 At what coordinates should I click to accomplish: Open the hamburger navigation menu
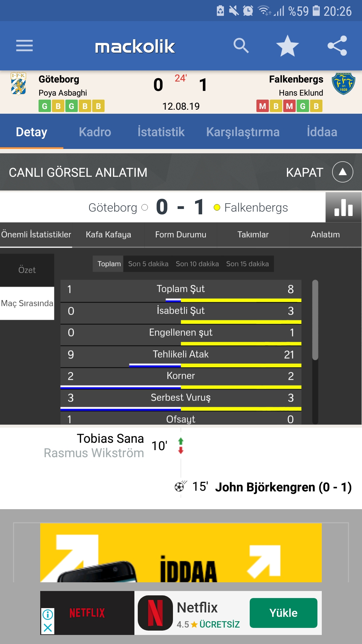[x=24, y=46]
